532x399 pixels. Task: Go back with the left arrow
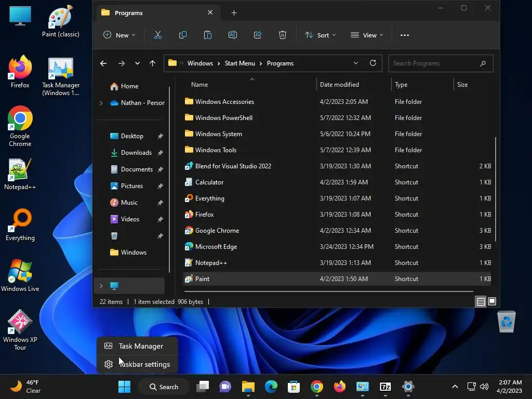point(103,63)
